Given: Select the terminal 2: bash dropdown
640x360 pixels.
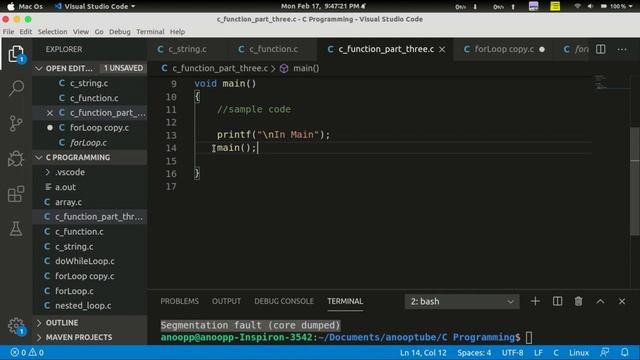Looking at the screenshot, I should point(462,302).
